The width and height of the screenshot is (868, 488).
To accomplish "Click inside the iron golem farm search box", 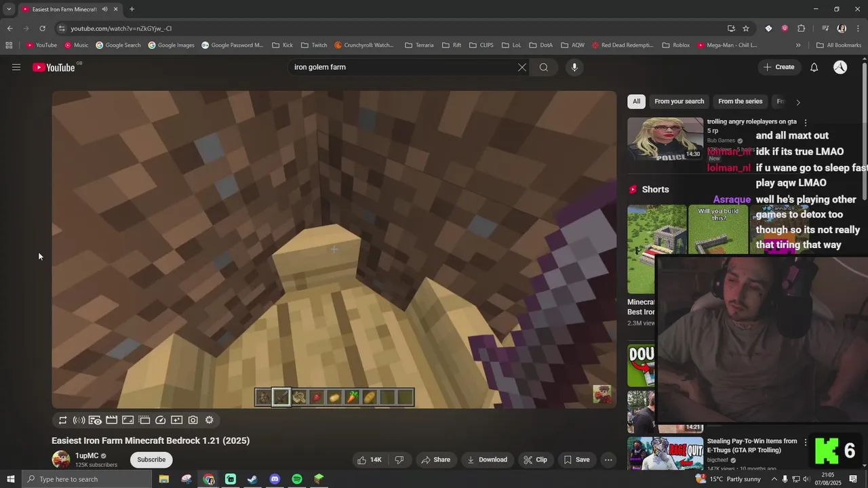I will pyautogui.click(x=403, y=67).
